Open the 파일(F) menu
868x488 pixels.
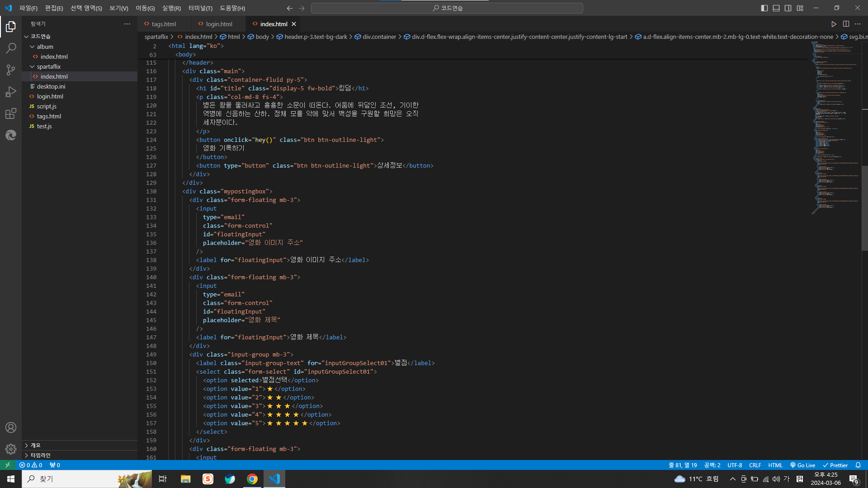click(28, 8)
